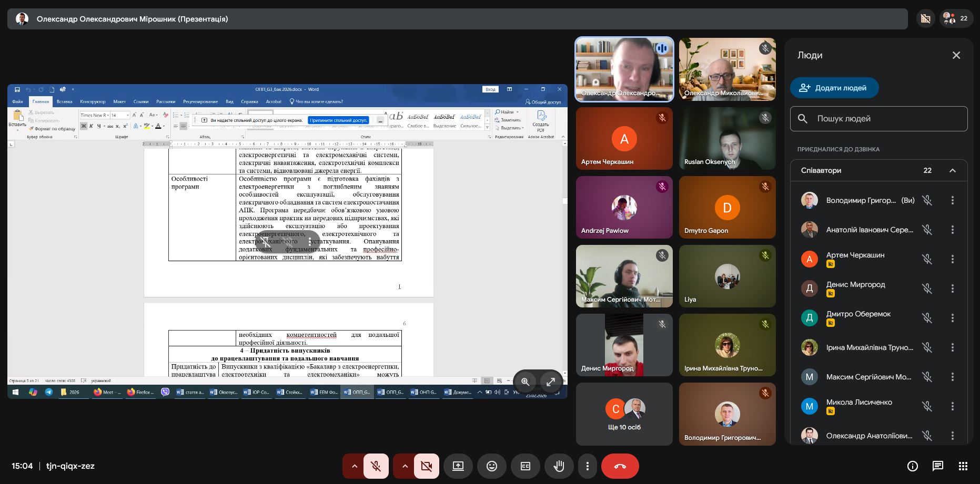Viewport: 980px width, 484px height.
Task: Open video settings chevron
Action: [x=405, y=466]
